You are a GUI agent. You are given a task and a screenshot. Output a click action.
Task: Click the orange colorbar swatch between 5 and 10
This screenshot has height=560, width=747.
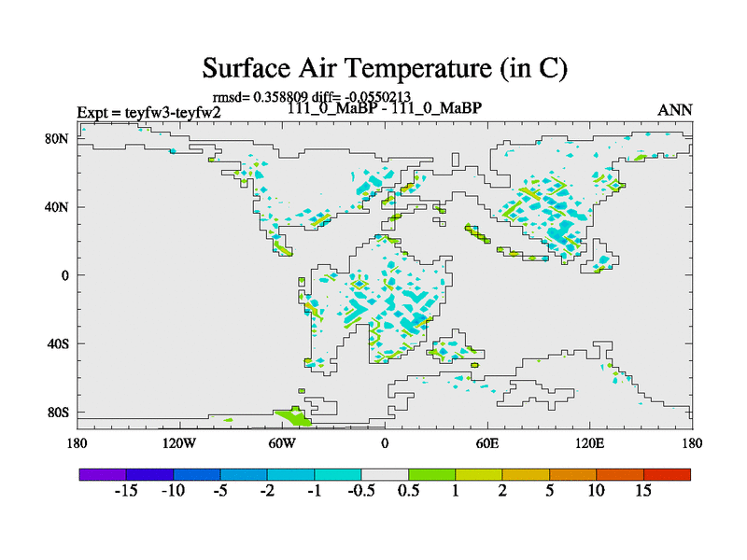tap(572, 474)
